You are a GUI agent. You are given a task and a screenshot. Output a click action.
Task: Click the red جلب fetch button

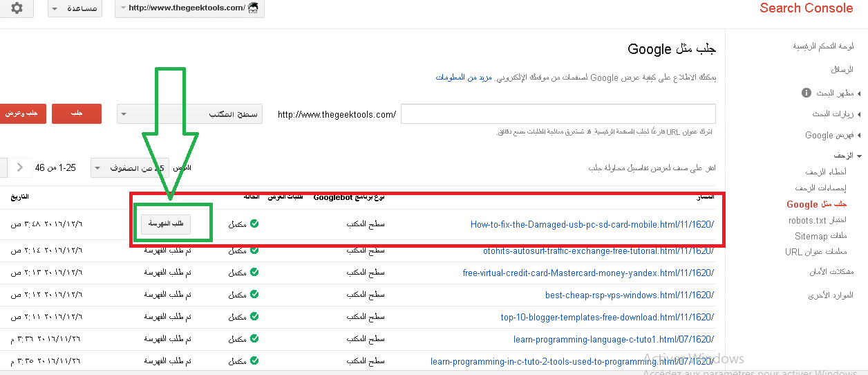77,114
